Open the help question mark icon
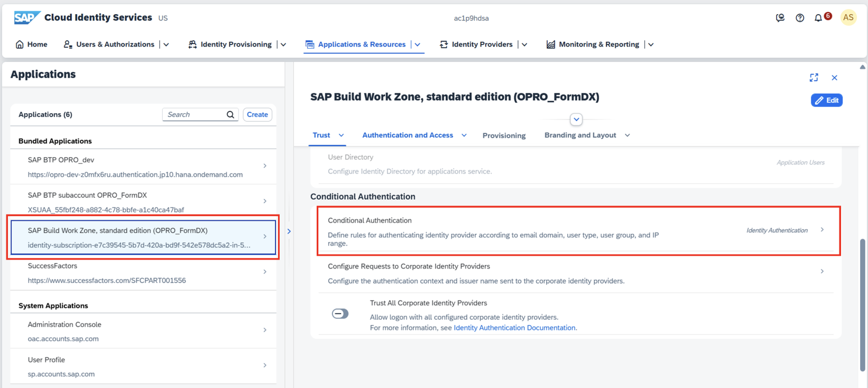 pos(800,18)
